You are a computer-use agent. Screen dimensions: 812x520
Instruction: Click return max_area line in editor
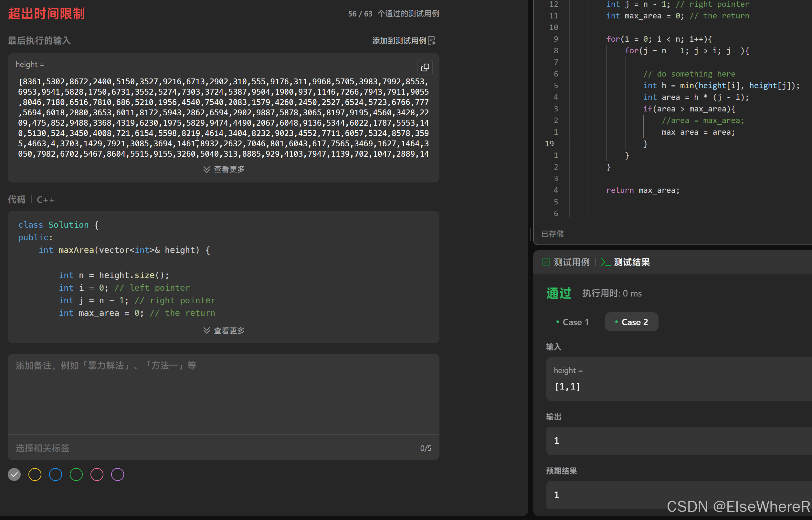[x=642, y=191]
